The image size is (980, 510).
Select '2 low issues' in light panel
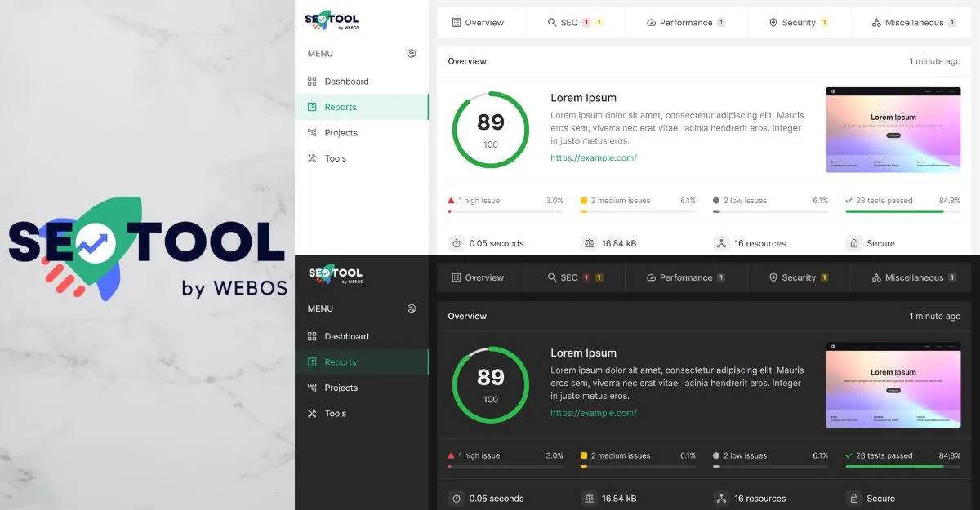click(x=745, y=201)
